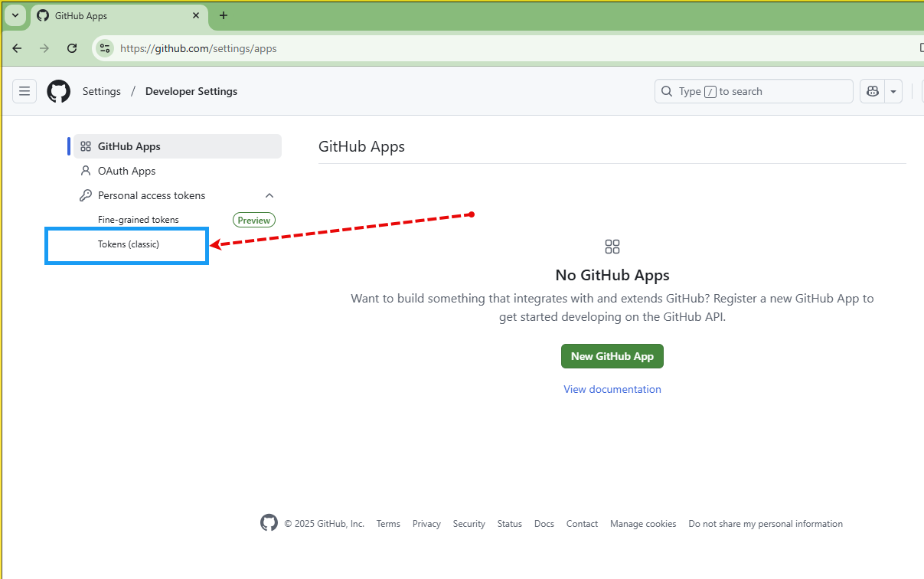This screenshot has width=924, height=579.
Task: Click the browser forward arrow
Action: (44, 48)
